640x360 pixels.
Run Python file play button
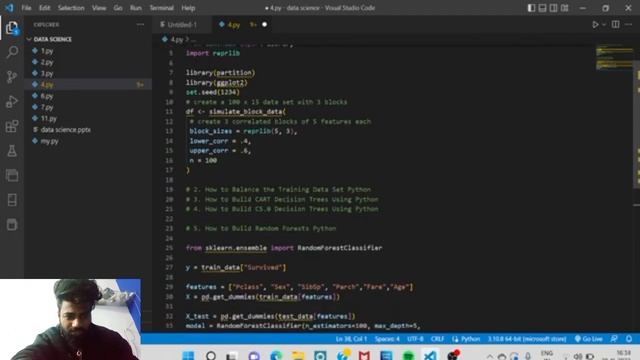click(x=596, y=24)
